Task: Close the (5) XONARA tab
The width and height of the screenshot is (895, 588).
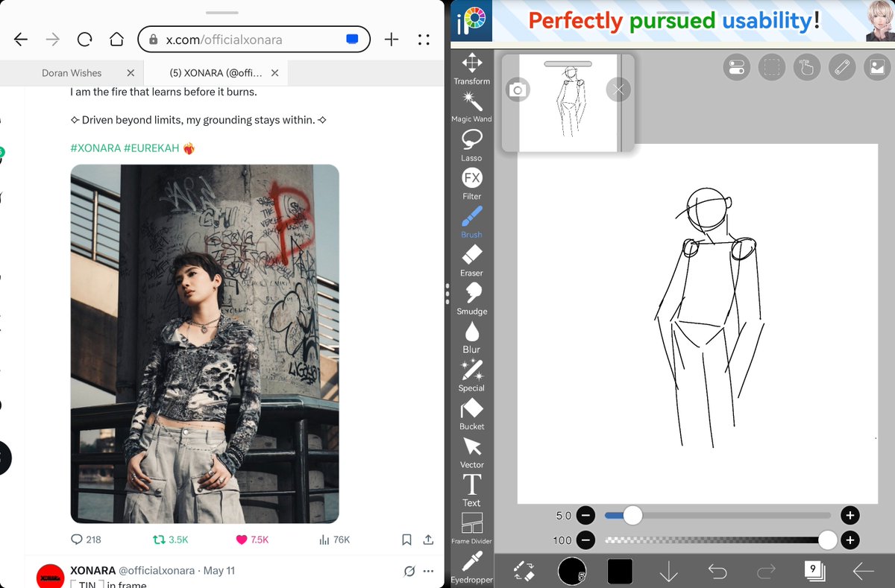Action: coord(274,73)
